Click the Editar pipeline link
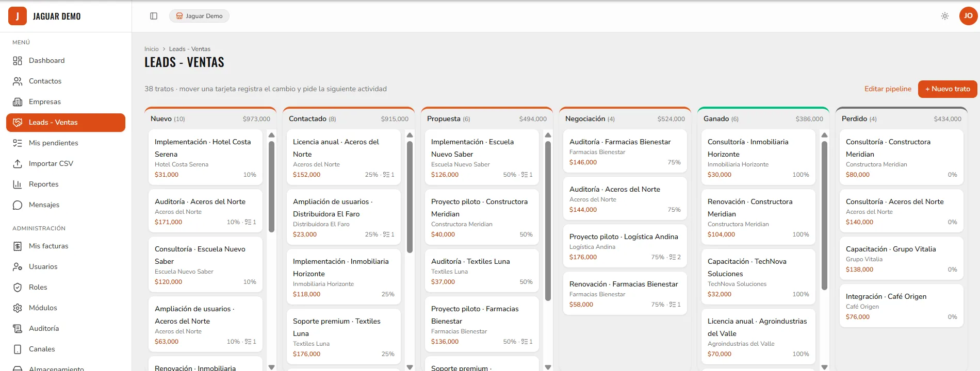 888,89
